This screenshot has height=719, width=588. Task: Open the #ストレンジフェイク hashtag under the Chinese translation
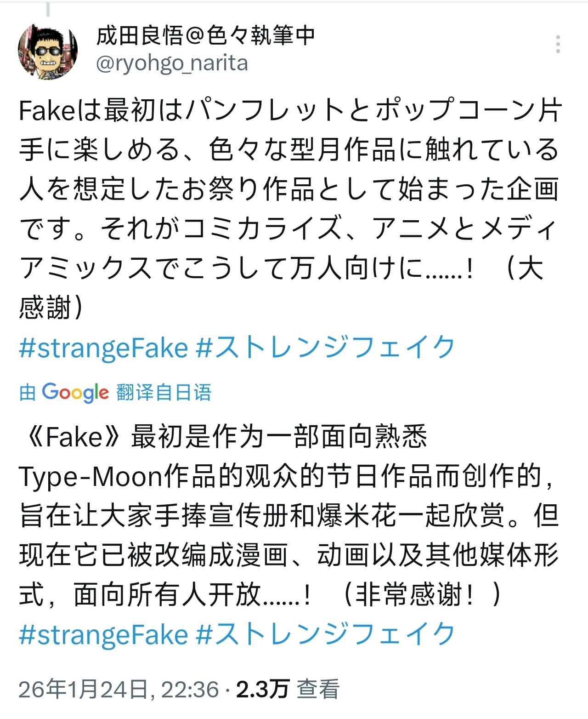click(325, 634)
